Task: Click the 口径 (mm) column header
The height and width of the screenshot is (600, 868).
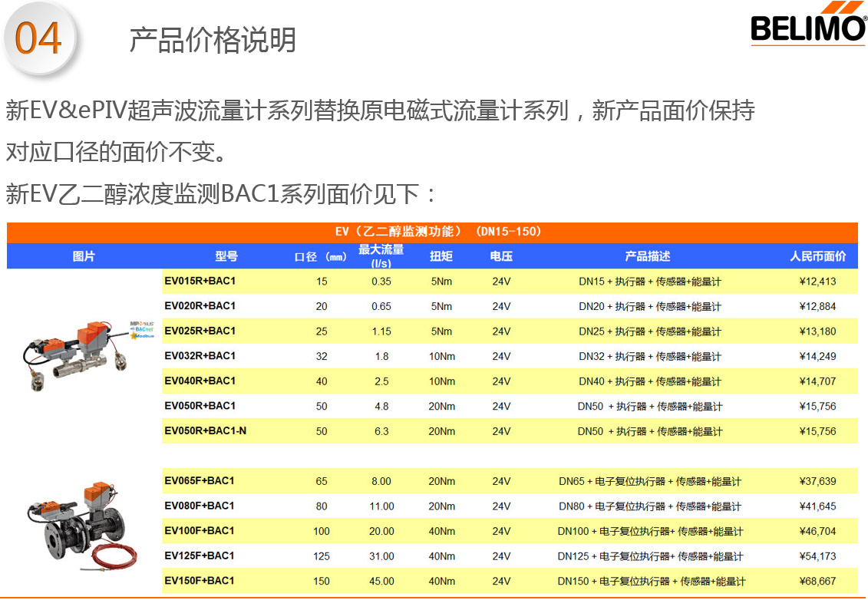Action: [321, 257]
